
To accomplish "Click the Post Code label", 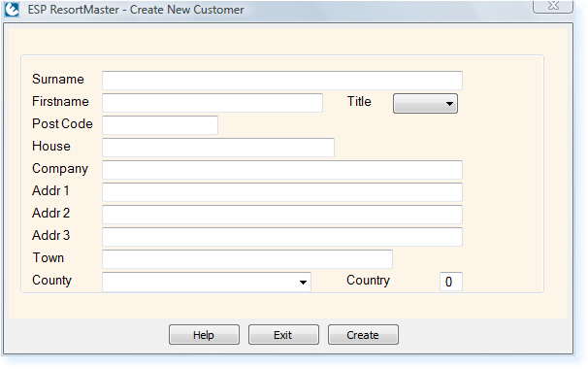I will pos(62,124).
